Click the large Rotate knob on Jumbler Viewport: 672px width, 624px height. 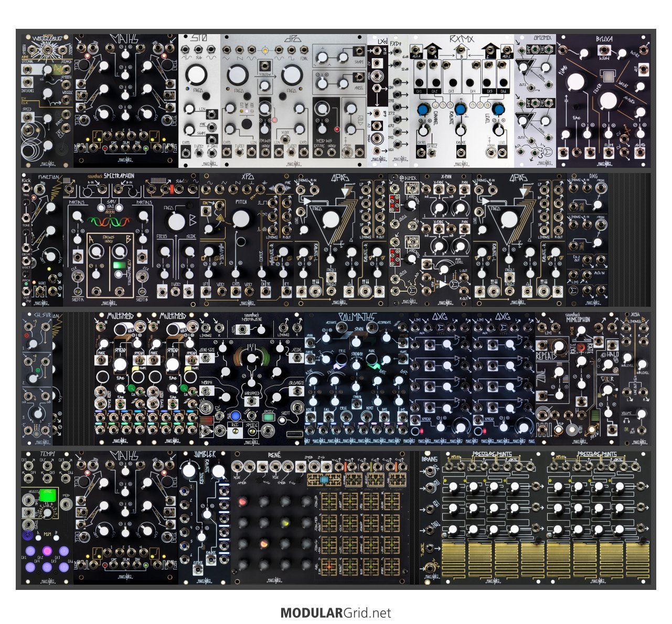point(188,471)
